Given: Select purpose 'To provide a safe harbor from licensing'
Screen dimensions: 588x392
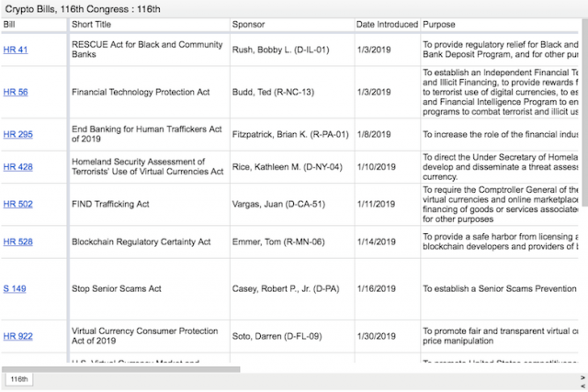Looking at the screenshot, I should [500, 241].
